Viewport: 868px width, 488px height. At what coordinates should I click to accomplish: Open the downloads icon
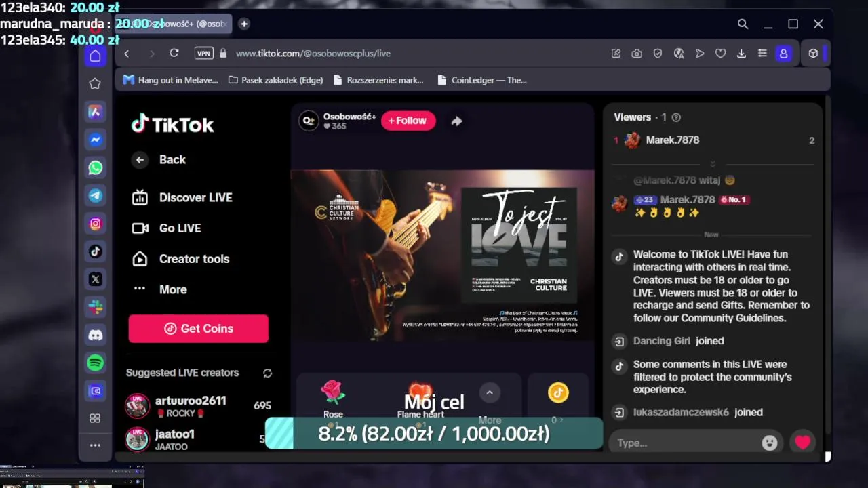coord(741,53)
